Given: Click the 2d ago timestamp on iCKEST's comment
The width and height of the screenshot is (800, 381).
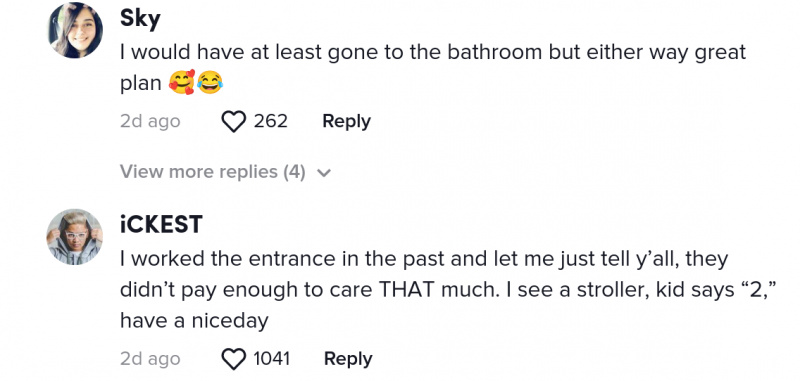Looking at the screenshot, I should click(150, 359).
